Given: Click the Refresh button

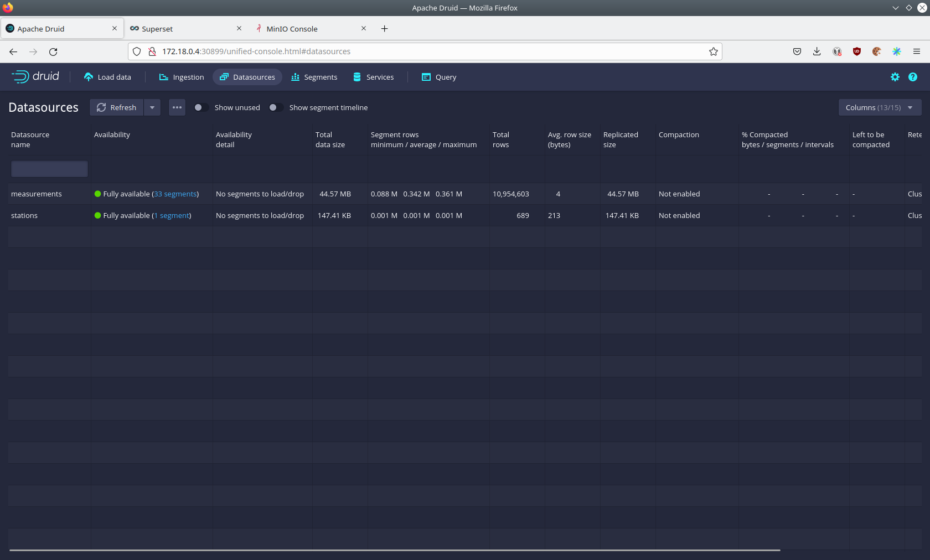Looking at the screenshot, I should [117, 107].
